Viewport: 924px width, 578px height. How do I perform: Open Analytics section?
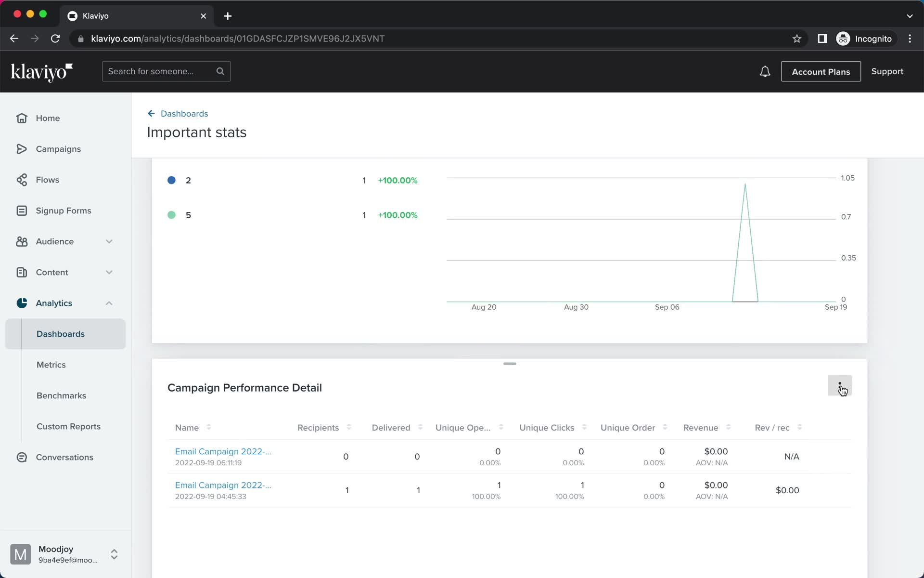pyautogui.click(x=53, y=302)
